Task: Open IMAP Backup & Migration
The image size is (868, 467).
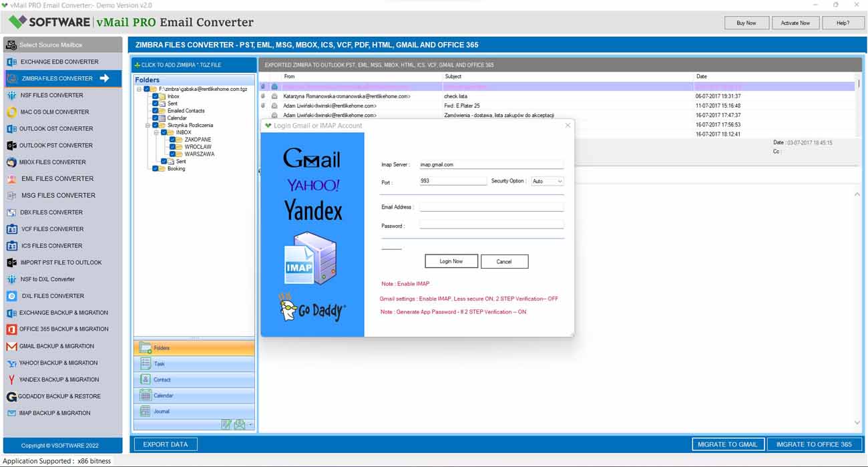Action: pyautogui.click(x=63, y=413)
